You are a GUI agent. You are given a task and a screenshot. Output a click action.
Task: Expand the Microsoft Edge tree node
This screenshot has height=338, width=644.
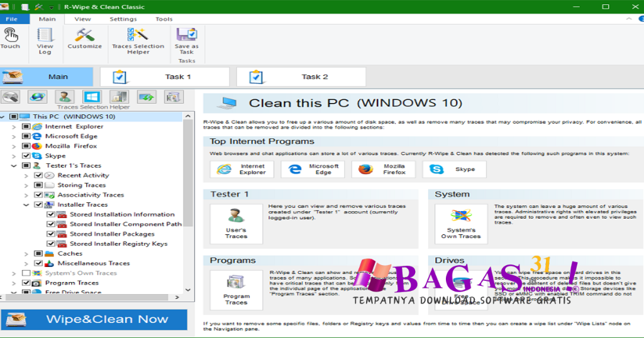(14, 136)
